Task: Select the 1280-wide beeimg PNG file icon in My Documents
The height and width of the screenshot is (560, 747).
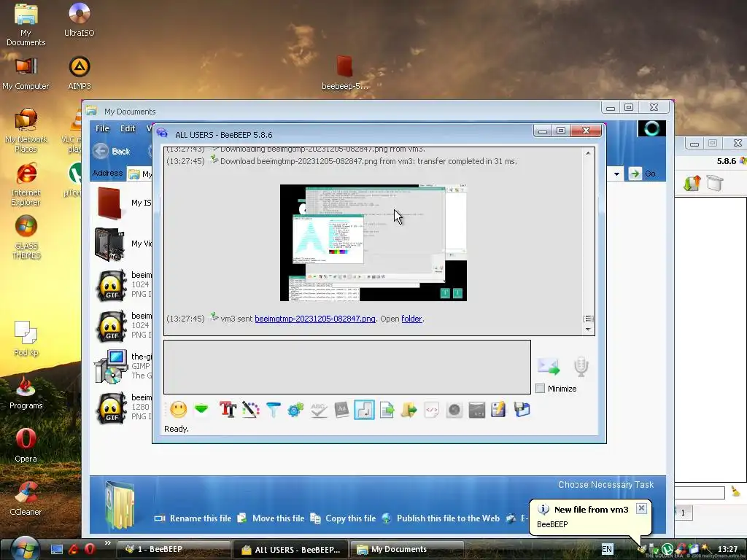Action: point(111,408)
